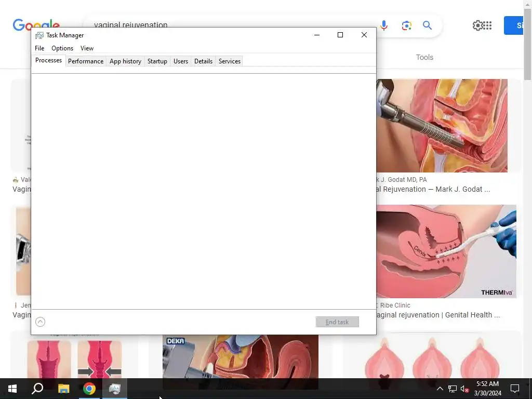Click the taskbar Search icon

(37, 389)
